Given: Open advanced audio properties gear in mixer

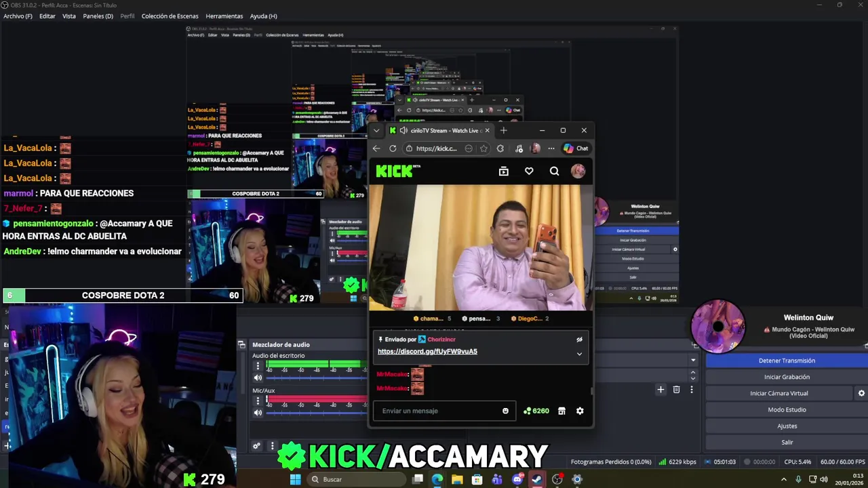Looking at the screenshot, I should click(x=256, y=446).
